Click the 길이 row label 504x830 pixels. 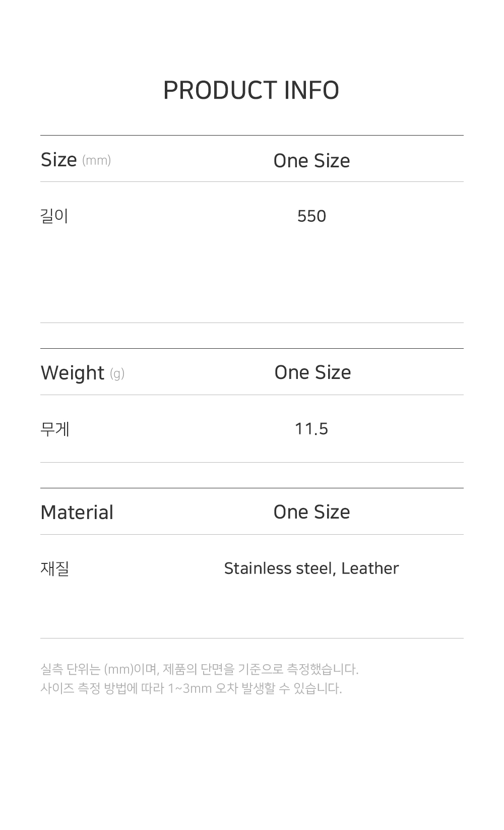(54, 216)
